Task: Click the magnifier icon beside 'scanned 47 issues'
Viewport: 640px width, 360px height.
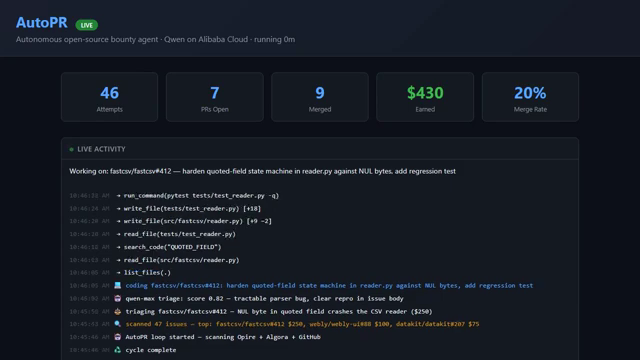Action: [x=118, y=324]
